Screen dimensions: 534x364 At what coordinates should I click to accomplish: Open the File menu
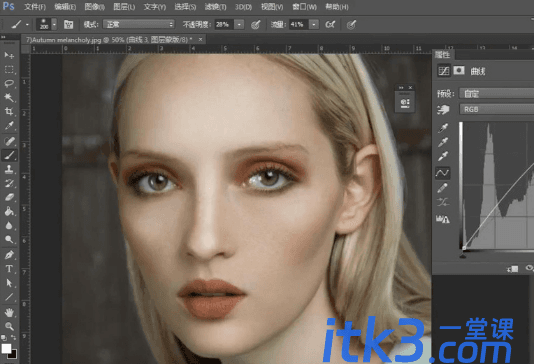35,7
